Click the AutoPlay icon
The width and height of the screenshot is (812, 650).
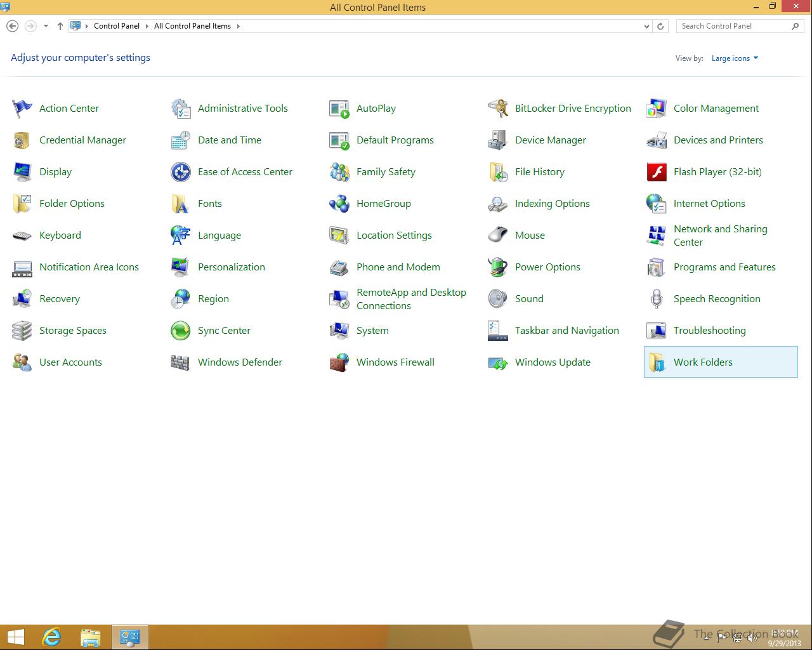coord(339,109)
